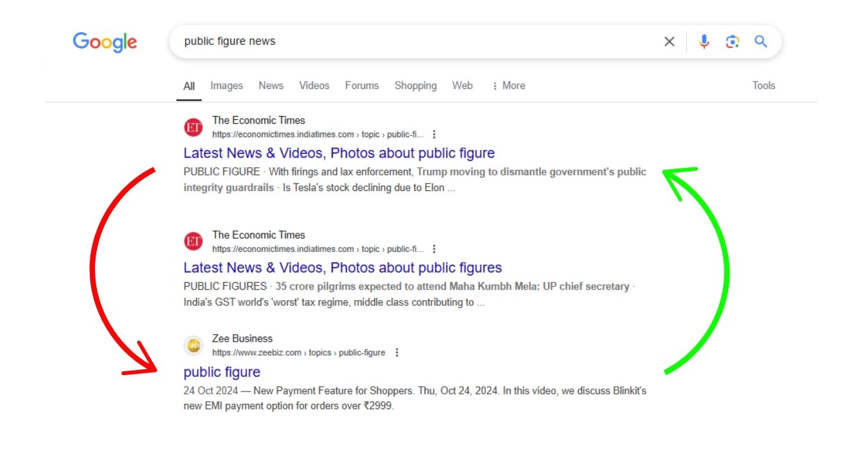The height and width of the screenshot is (452, 868).
Task: Click snippet mentioning Trump and integrity guardrails
Action: point(415,180)
